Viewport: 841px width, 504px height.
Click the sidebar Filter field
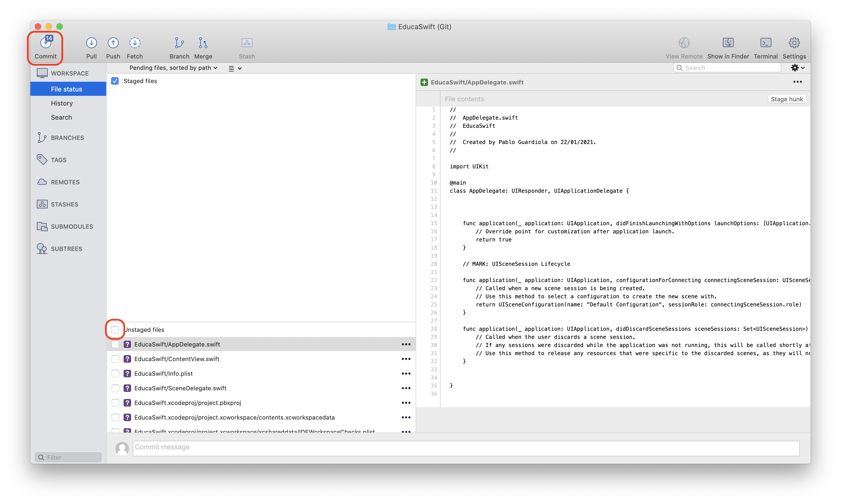click(x=68, y=457)
